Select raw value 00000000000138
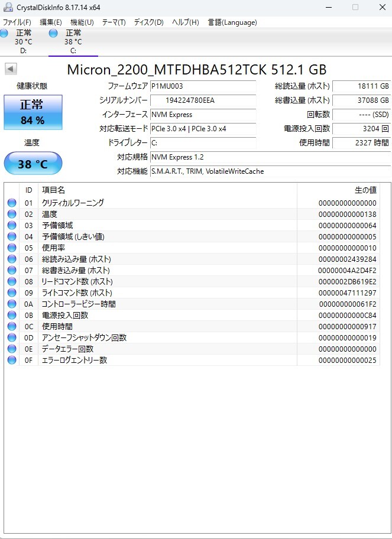The image size is (392, 539). pos(347,215)
